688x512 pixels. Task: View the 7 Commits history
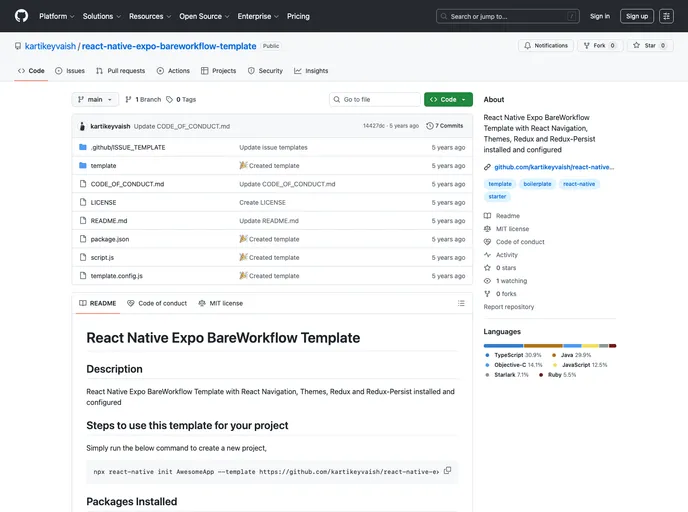click(445, 126)
